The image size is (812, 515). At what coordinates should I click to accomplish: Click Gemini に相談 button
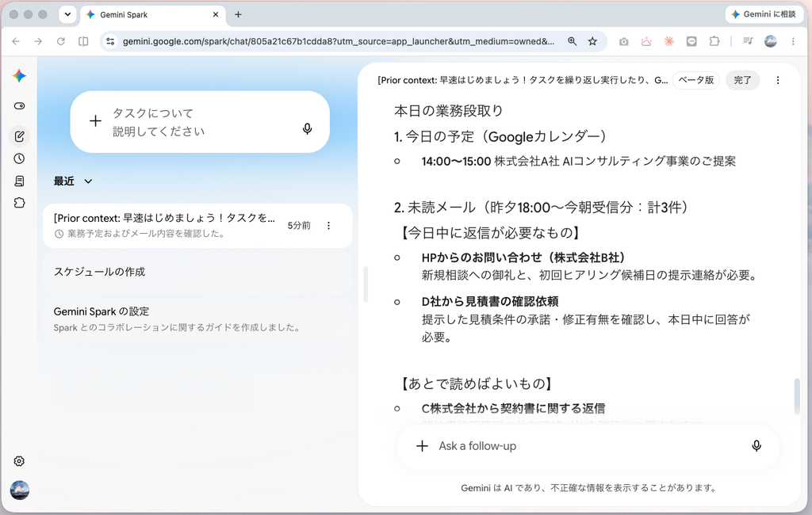764,14
